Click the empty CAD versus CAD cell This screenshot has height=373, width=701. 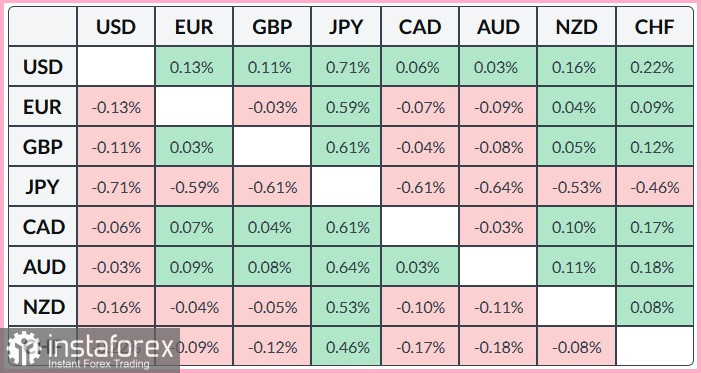click(x=420, y=227)
